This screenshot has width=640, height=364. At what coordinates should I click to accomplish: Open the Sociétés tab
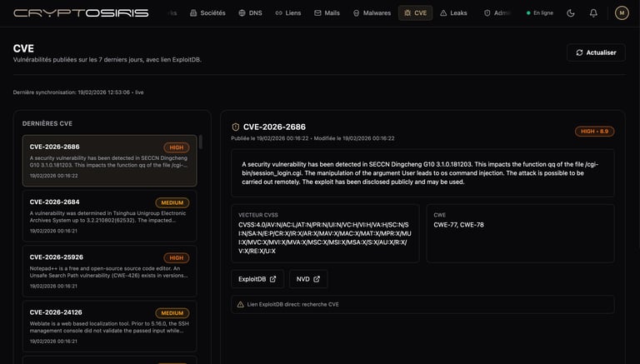point(207,13)
